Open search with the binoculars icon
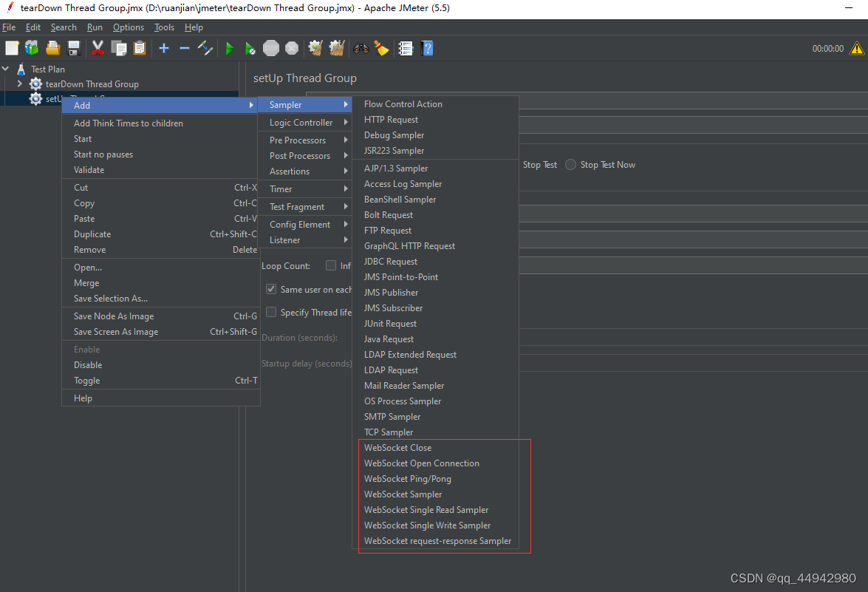The height and width of the screenshot is (592, 868). point(360,48)
